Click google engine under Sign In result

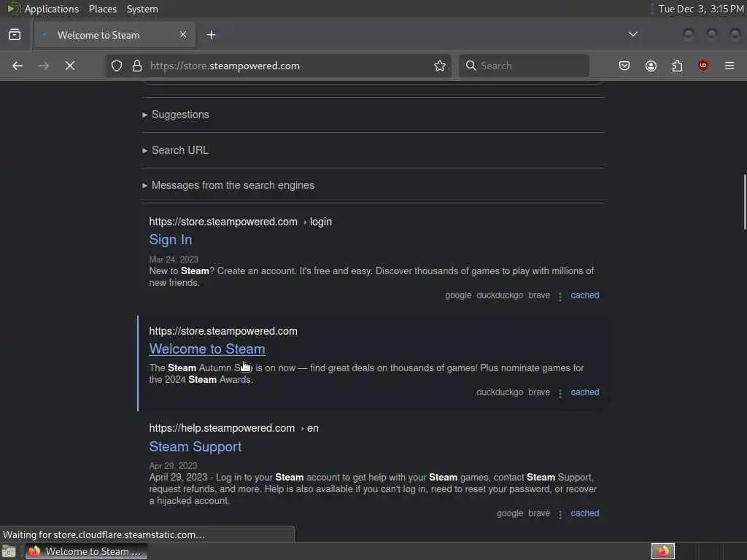coord(458,295)
